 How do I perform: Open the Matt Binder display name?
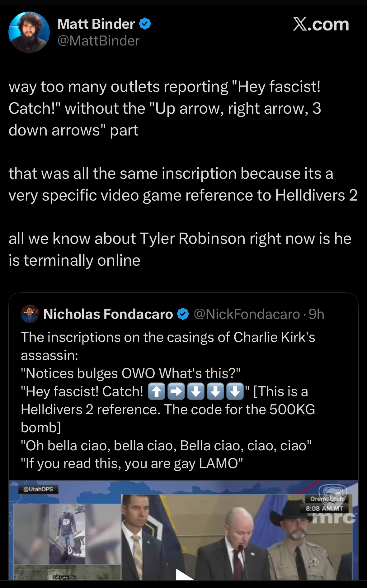coord(96,24)
